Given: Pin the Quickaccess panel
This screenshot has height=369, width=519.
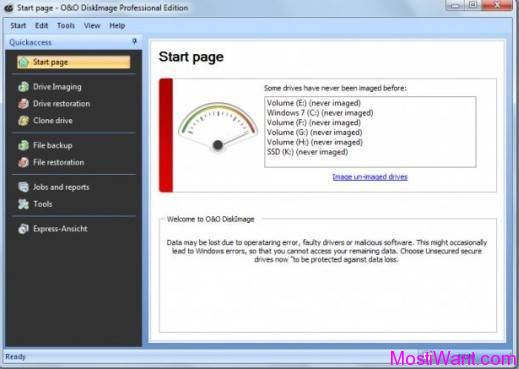Looking at the screenshot, I should coord(134,41).
